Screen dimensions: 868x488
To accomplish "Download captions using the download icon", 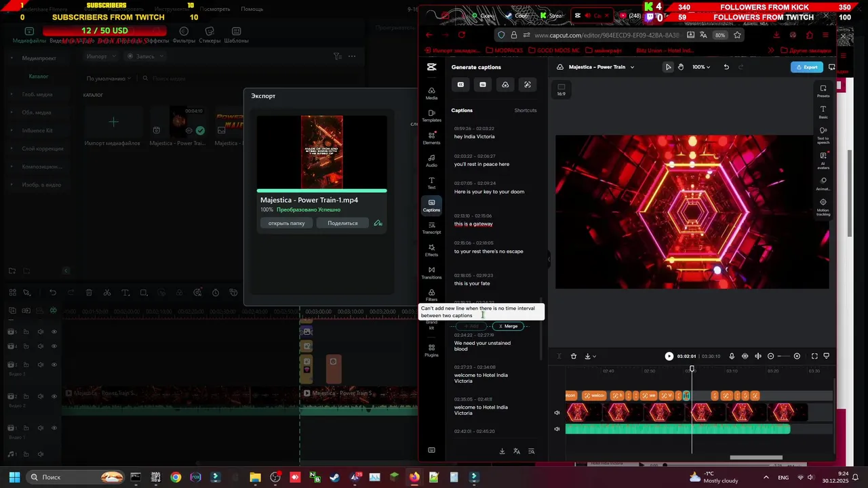I will 502,451.
